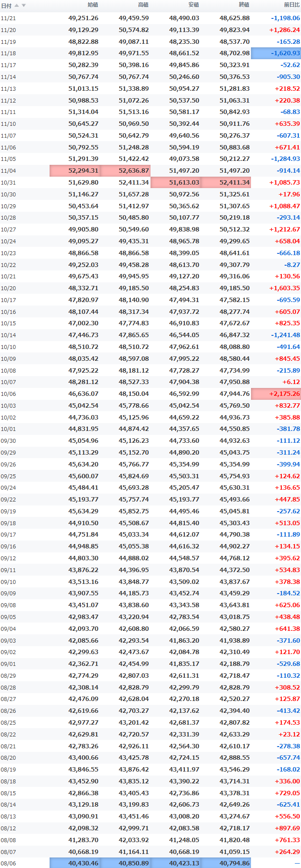This screenshot has height=868, width=301.
Task: Select the date cell 11/18
Action: coord(8,53)
